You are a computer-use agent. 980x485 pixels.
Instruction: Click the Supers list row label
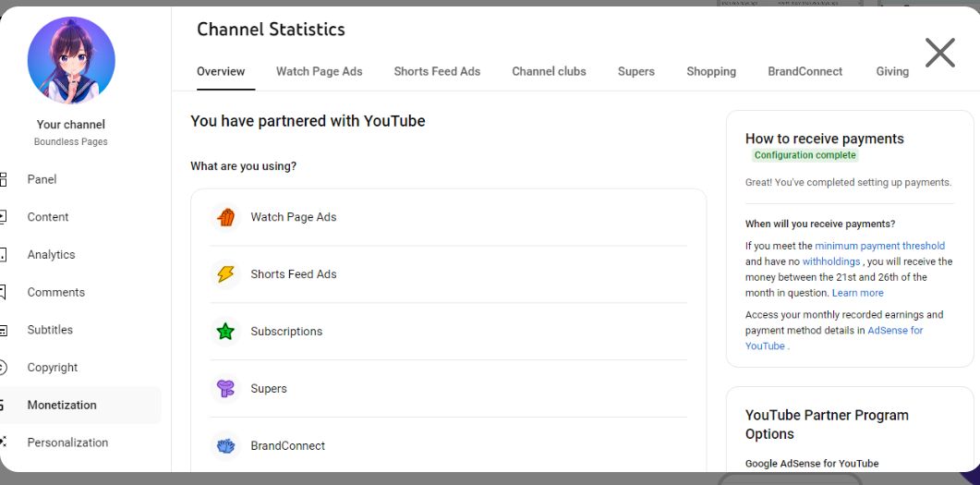coord(269,388)
